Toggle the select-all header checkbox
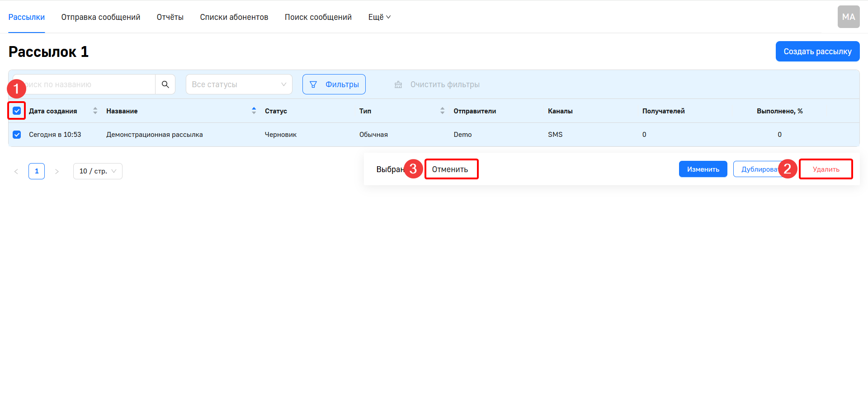868x412 pixels. point(17,111)
